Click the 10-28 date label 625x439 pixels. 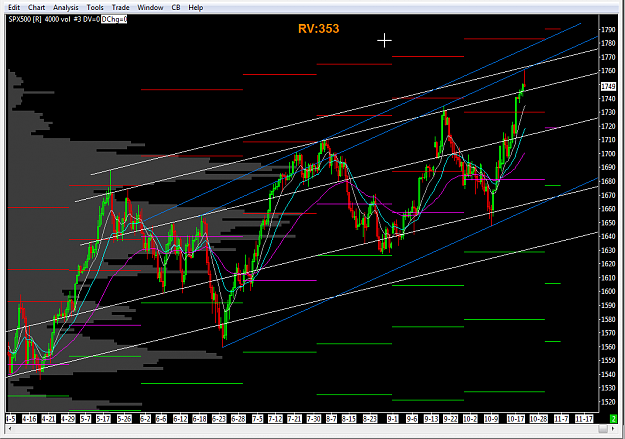[x=538, y=419]
